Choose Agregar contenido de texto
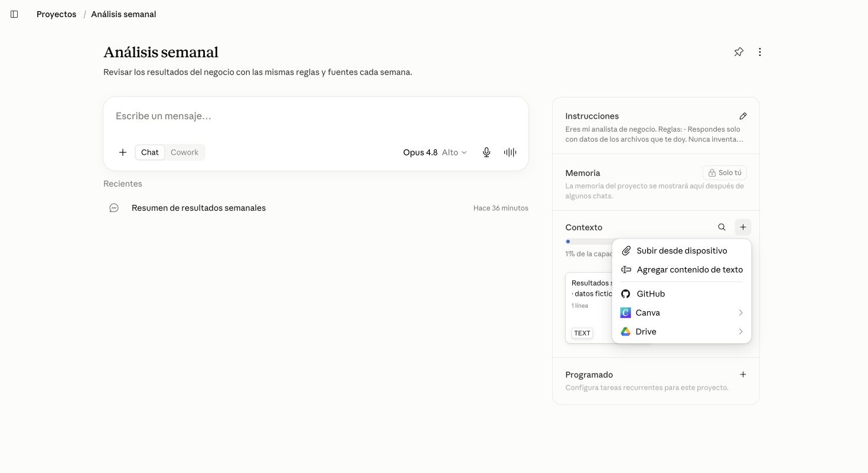The width and height of the screenshot is (868, 473). (x=681, y=270)
